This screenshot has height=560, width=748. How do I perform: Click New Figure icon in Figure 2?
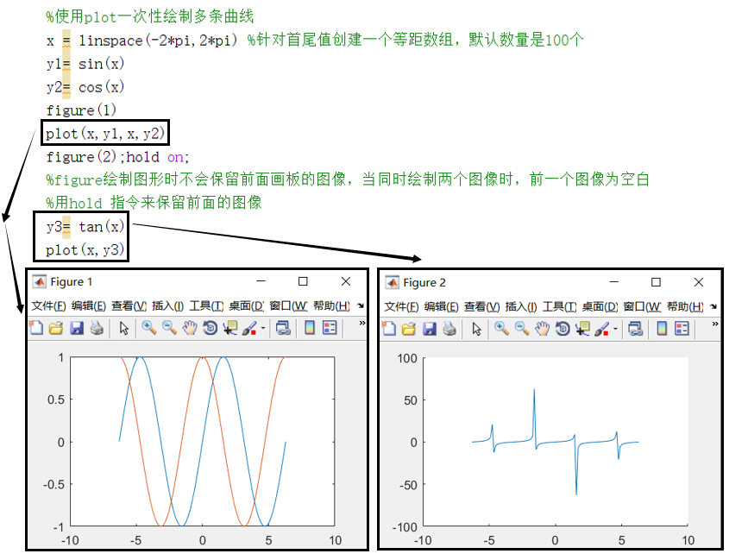(389, 328)
